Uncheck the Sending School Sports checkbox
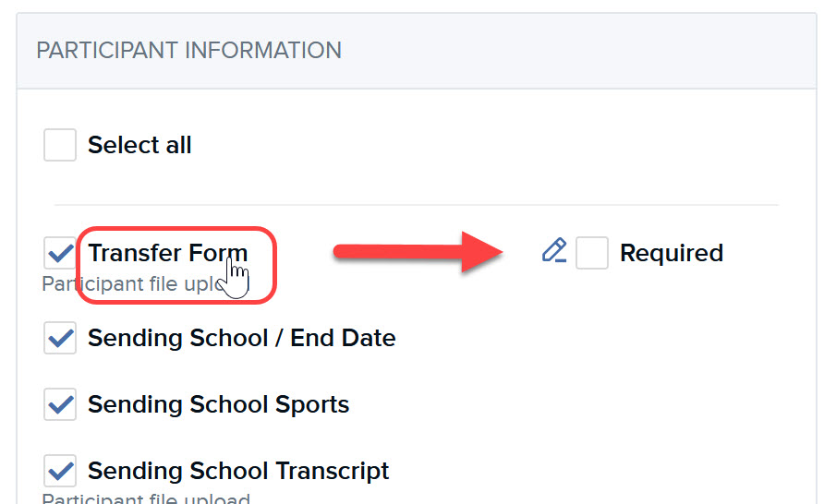Image resolution: width=836 pixels, height=504 pixels. [60, 404]
